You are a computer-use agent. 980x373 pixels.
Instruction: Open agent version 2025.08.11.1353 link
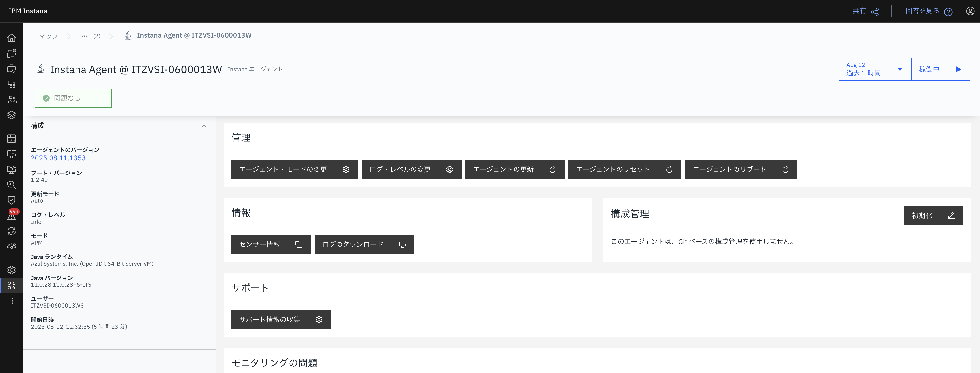pos(58,158)
